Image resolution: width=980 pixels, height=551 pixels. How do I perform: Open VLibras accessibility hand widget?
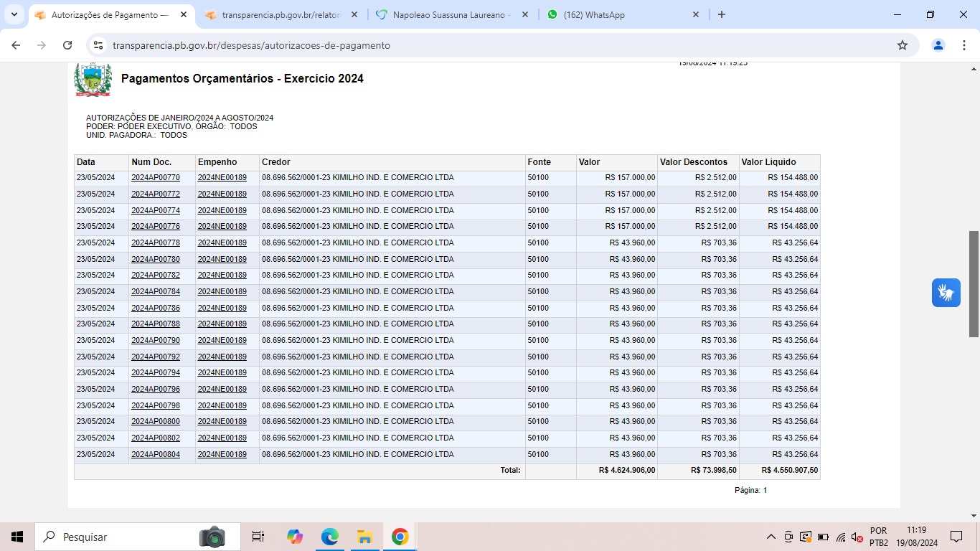coord(946,293)
